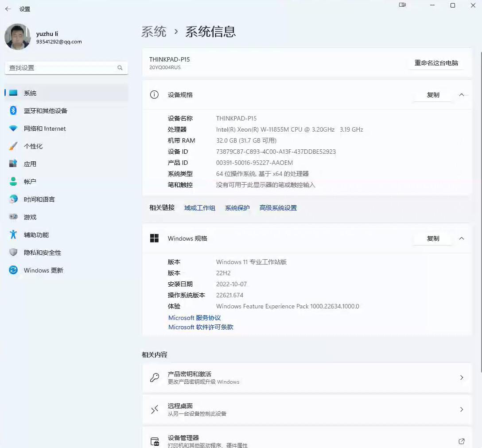Click the device manager icon for 设备管理器
Image resolution: width=482 pixels, height=448 pixels.
(155, 441)
